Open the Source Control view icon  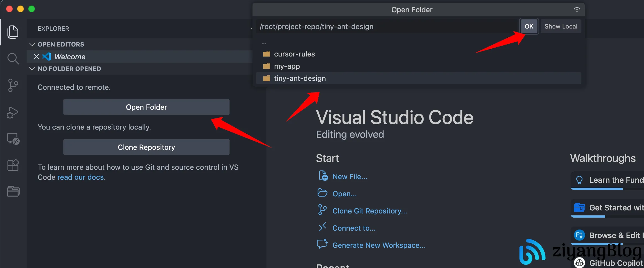click(13, 85)
